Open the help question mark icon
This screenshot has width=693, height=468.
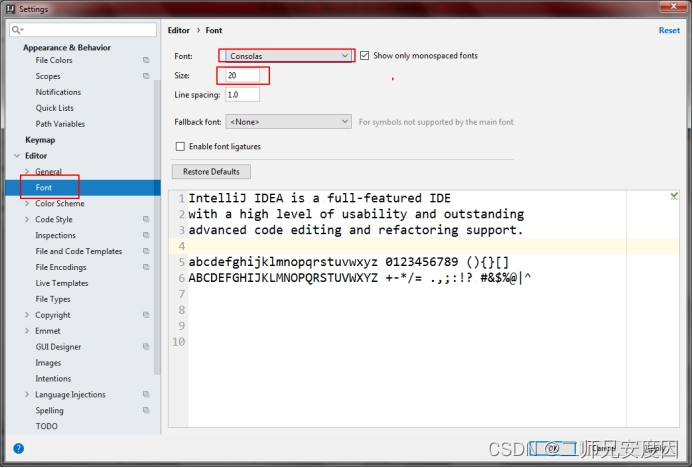19,449
